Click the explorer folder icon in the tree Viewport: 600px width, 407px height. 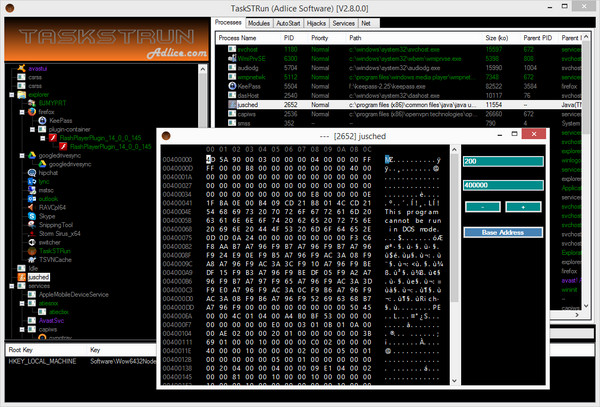(21, 94)
